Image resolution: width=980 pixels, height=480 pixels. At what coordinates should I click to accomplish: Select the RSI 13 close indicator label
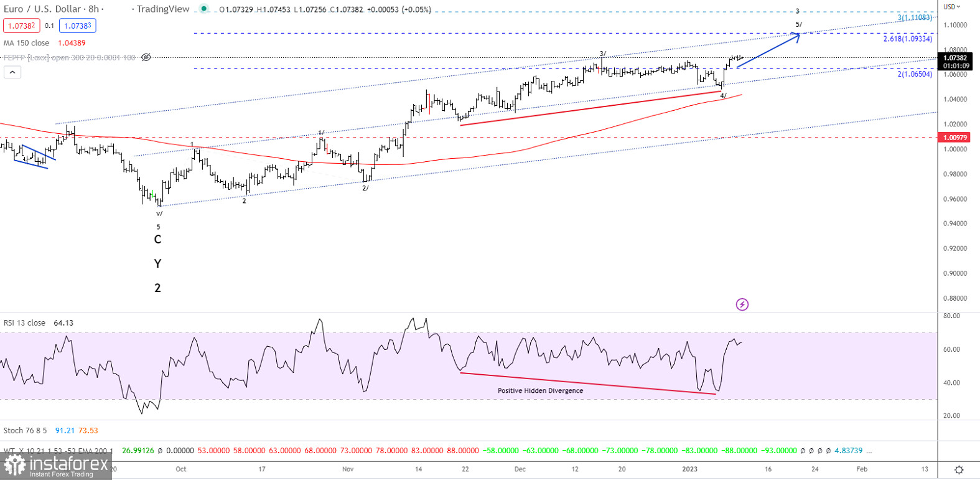coord(24,322)
